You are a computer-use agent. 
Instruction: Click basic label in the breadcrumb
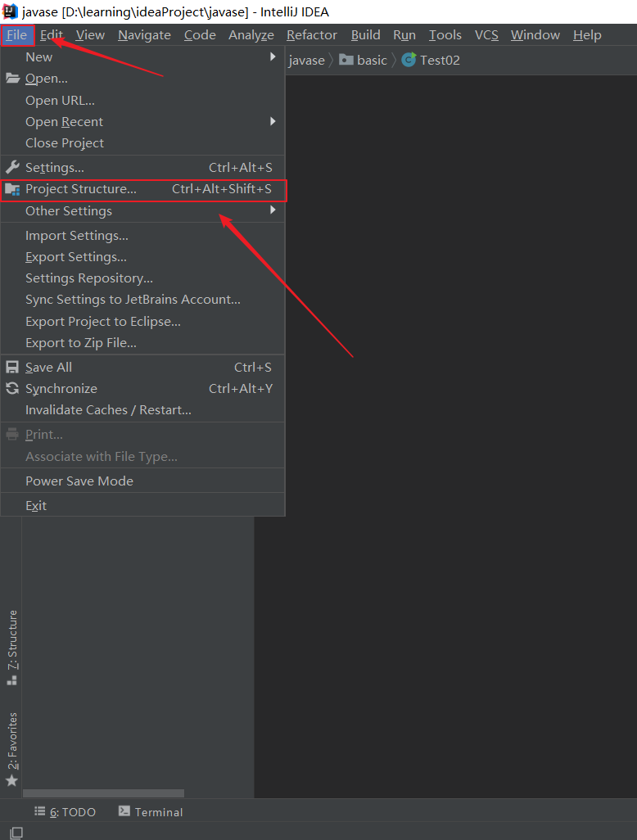372,60
